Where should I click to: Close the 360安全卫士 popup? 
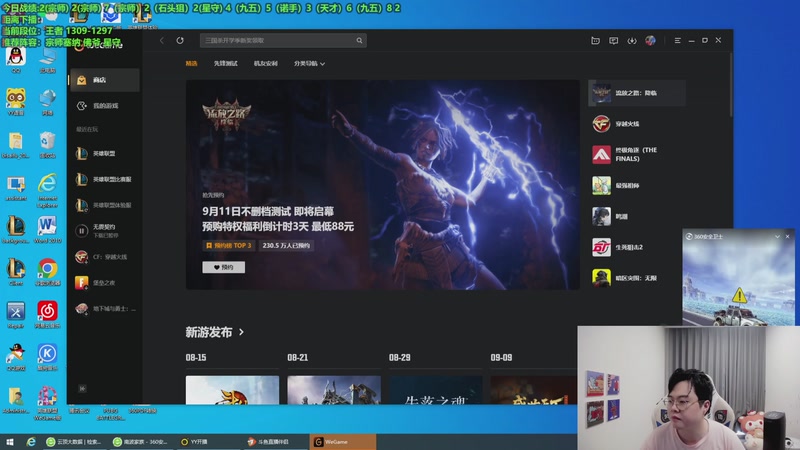point(788,237)
